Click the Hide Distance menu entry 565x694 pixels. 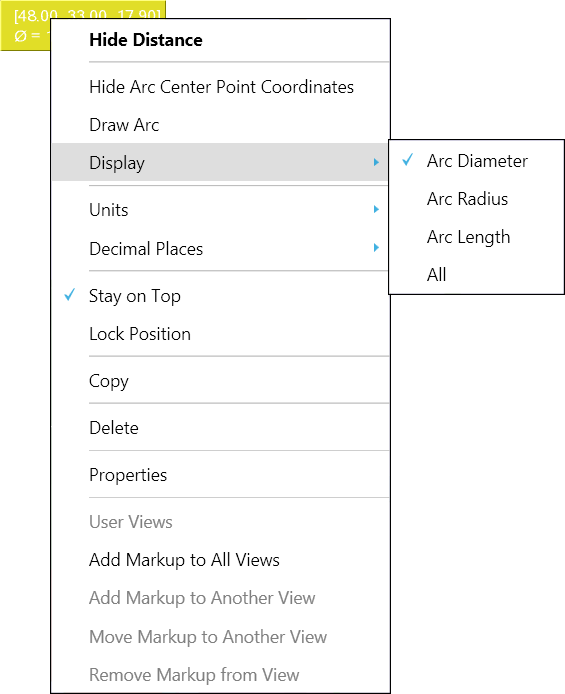(x=220, y=40)
